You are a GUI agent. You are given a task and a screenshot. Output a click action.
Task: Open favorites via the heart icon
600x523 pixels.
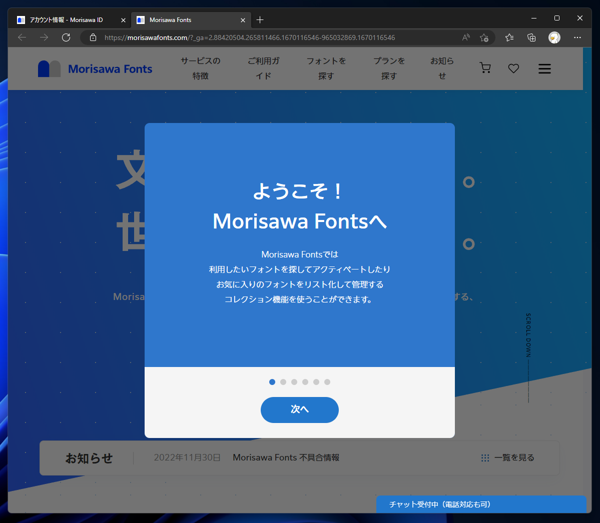[514, 68]
